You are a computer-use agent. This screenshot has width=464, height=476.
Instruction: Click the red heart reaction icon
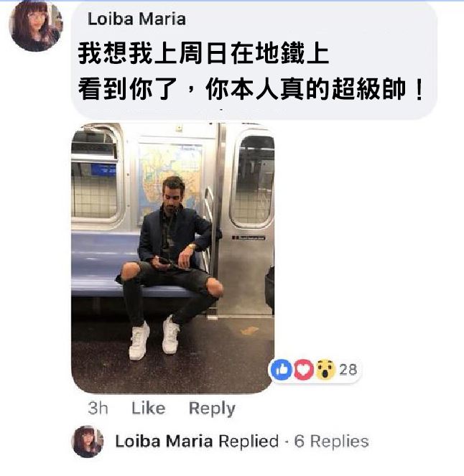pos(303,369)
